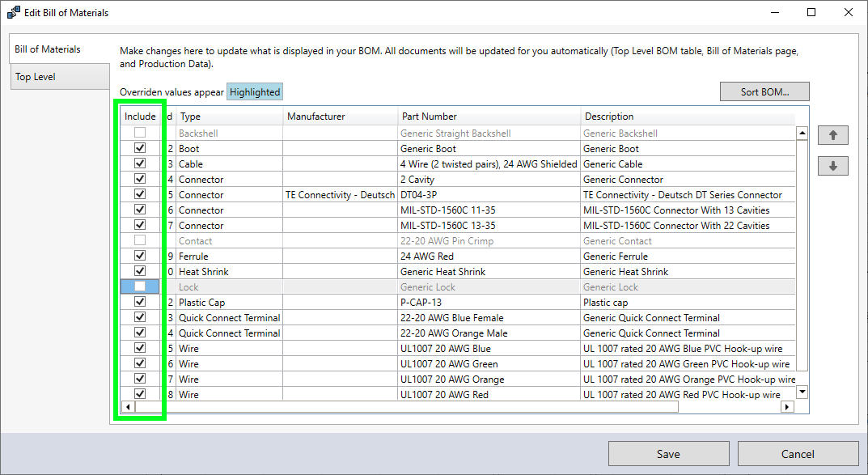Click the Part Number column header

click(x=489, y=117)
